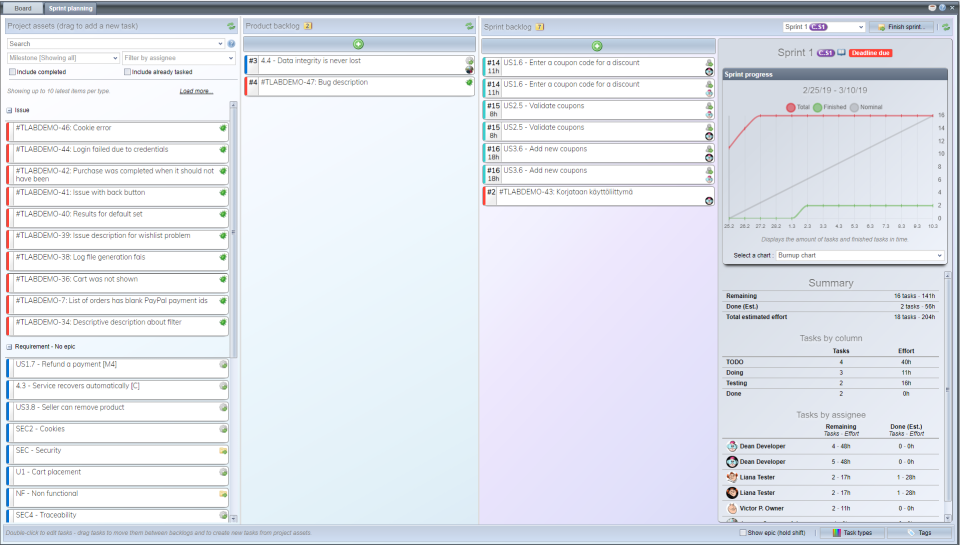Open Task types button

tap(852, 533)
